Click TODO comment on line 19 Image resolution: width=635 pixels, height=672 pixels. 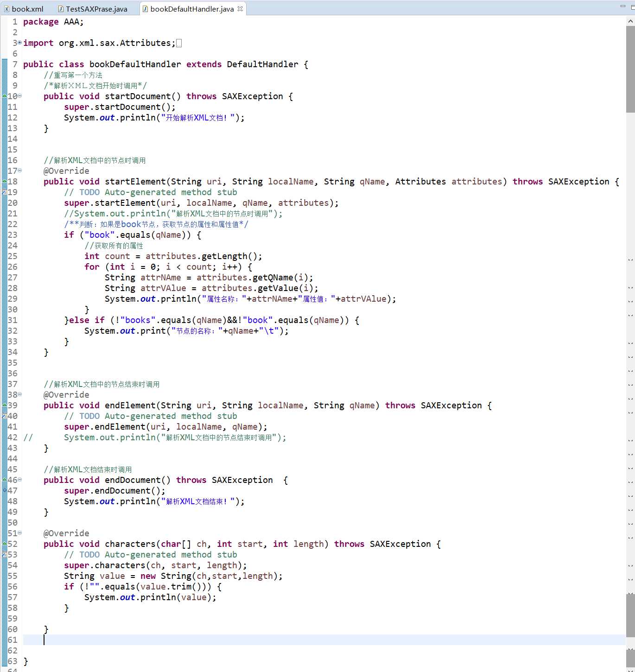151,192
